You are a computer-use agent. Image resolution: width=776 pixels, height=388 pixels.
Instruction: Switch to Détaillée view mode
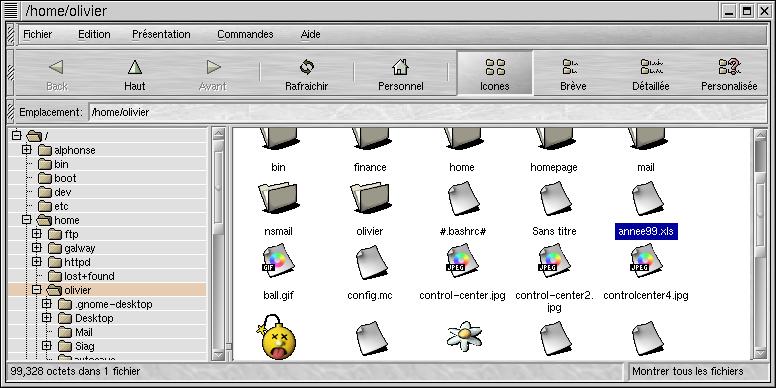[x=651, y=73]
